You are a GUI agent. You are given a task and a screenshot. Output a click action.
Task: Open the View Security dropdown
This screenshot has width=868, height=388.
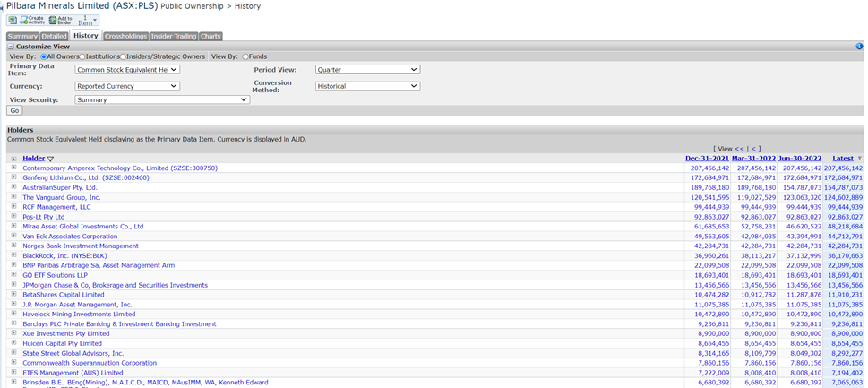[162, 100]
